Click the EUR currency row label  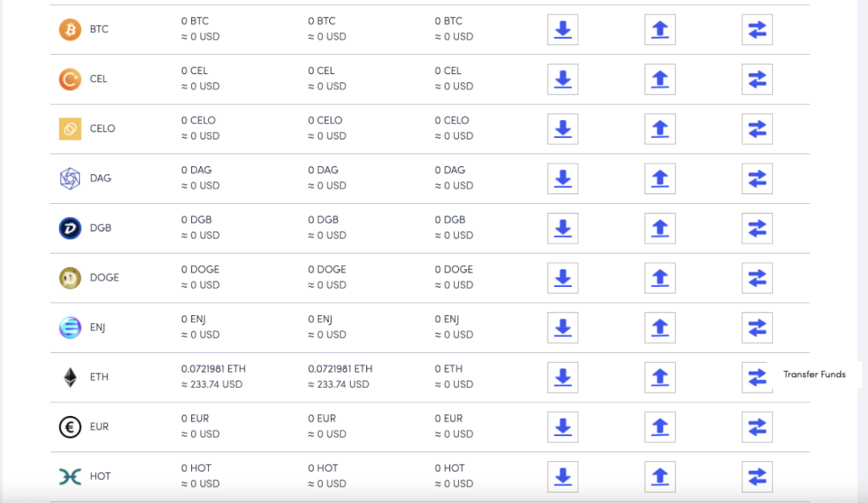coord(99,427)
